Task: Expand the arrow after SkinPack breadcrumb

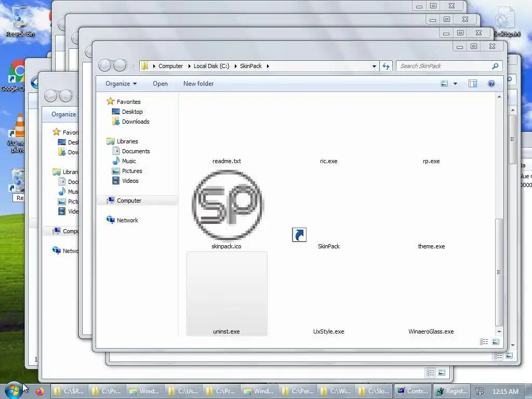Action: click(268, 66)
